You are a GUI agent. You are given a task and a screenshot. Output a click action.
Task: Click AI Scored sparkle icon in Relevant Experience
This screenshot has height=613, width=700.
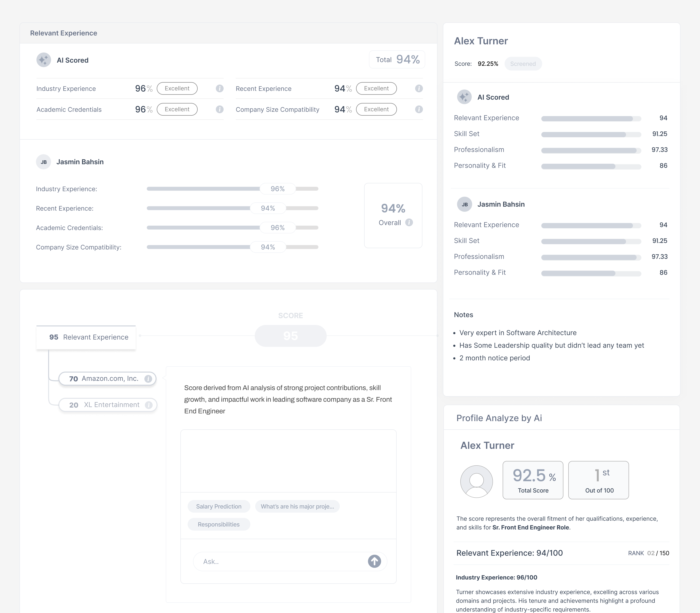[44, 60]
